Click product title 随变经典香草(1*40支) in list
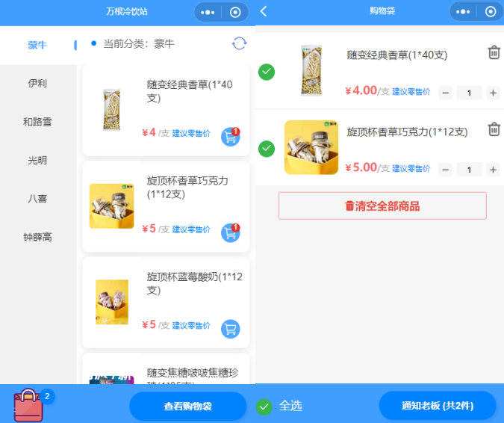The width and height of the screenshot is (504, 423). (x=190, y=91)
